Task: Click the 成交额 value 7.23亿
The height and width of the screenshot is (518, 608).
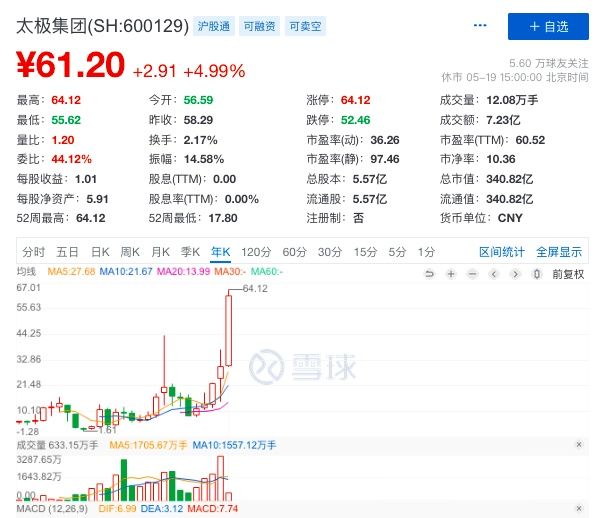Action: (x=503, y=120)
